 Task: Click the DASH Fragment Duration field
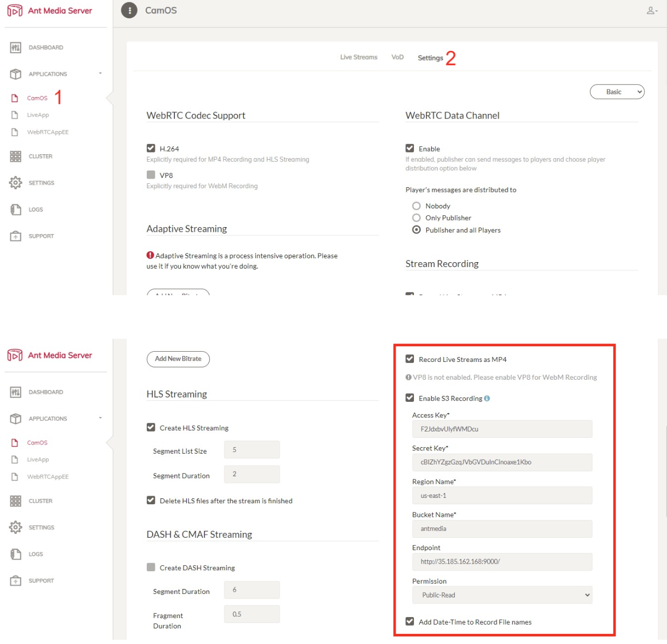coord(252,614)
